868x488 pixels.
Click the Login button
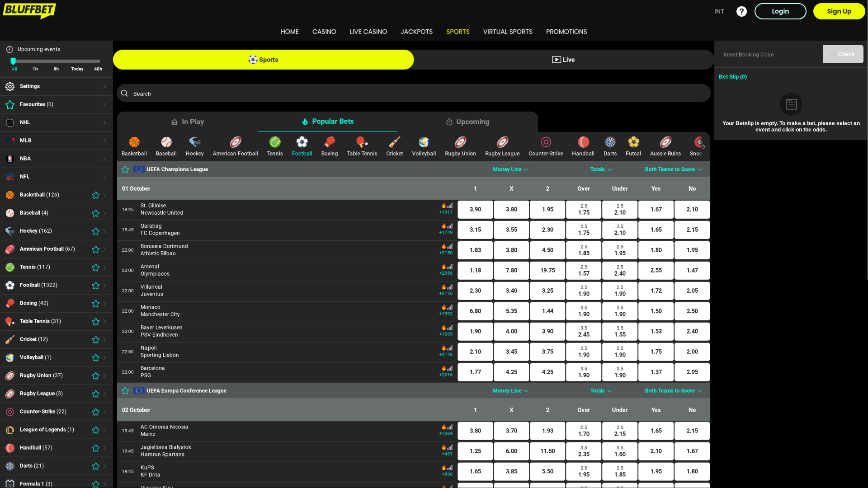[x=780, y=11]
